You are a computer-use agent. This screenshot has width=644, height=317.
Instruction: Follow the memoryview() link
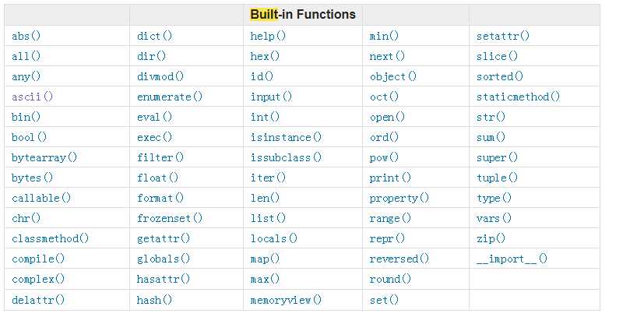point(287,300)
